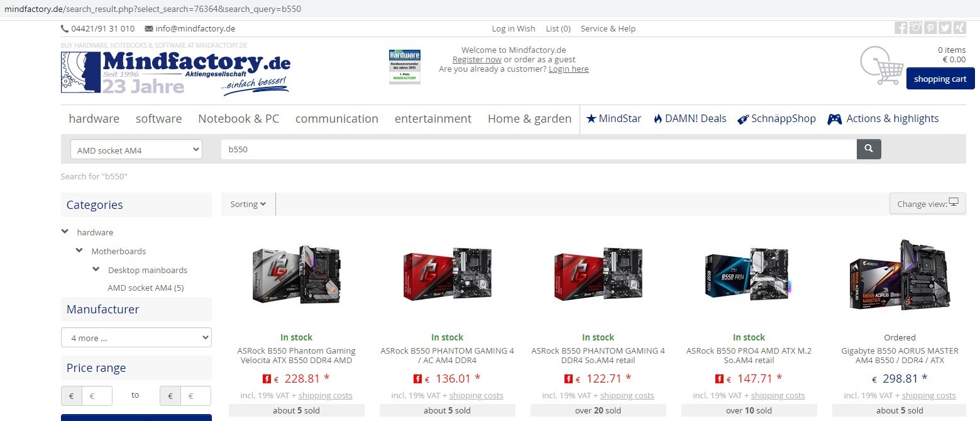This screenshot has height=421, width=980.
Task: Open the Hardware award badge
Action: point(405,67)
